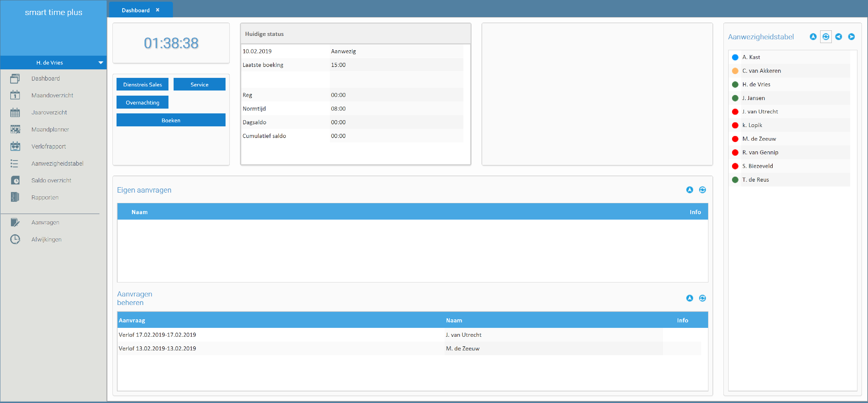
Task: Click the Afwijkingen clock icon
Action: (15, 239)
